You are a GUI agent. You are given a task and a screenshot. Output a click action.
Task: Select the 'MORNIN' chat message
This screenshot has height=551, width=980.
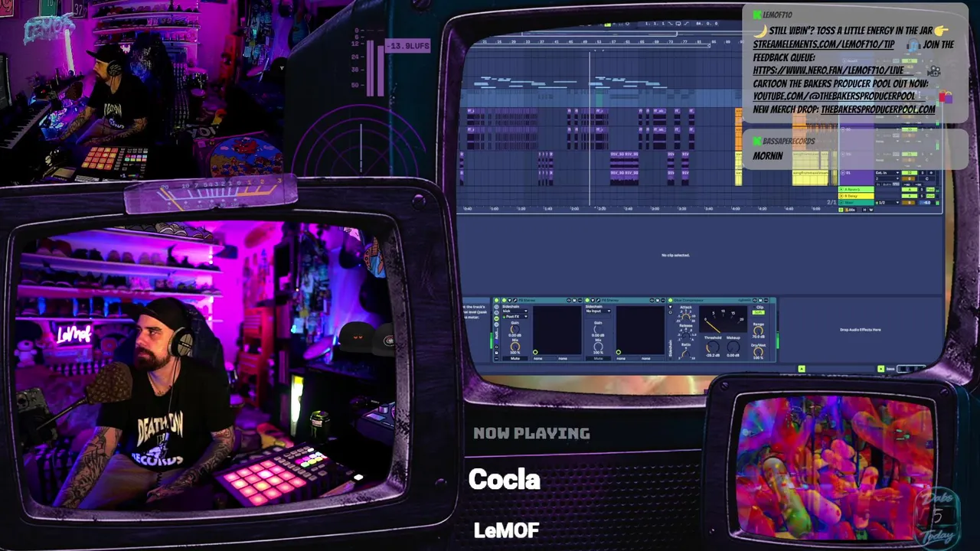(767, 156)
